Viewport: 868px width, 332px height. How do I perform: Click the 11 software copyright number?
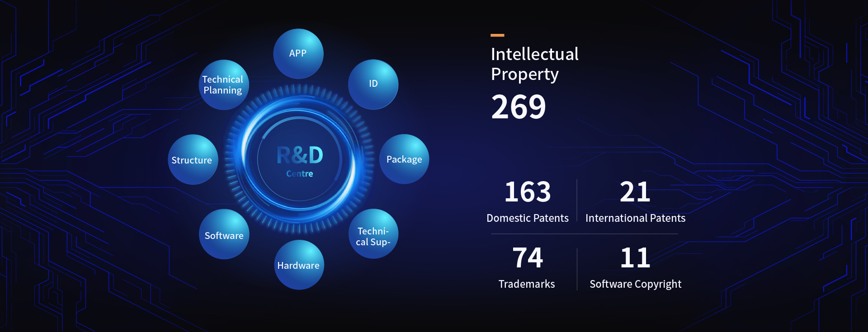tap(635, 258)
